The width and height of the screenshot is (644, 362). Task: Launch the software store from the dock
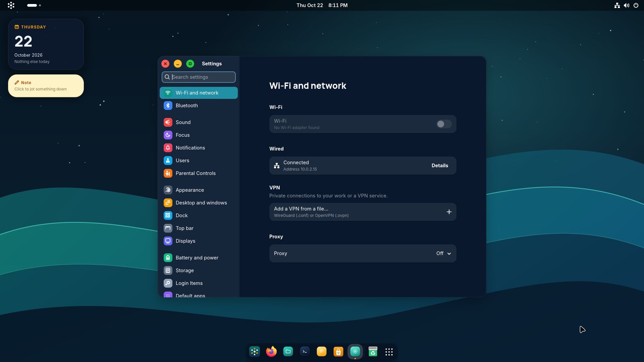339,352
